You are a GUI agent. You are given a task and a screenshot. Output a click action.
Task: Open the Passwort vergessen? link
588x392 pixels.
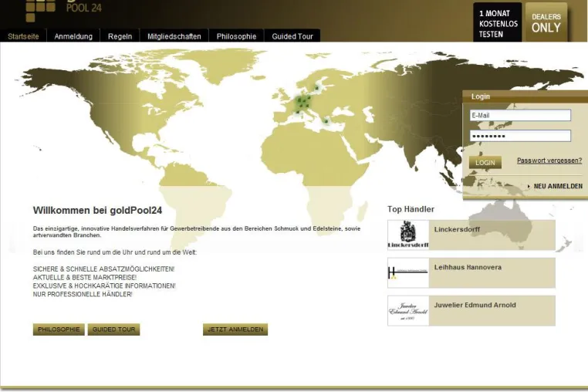[549, 161]
